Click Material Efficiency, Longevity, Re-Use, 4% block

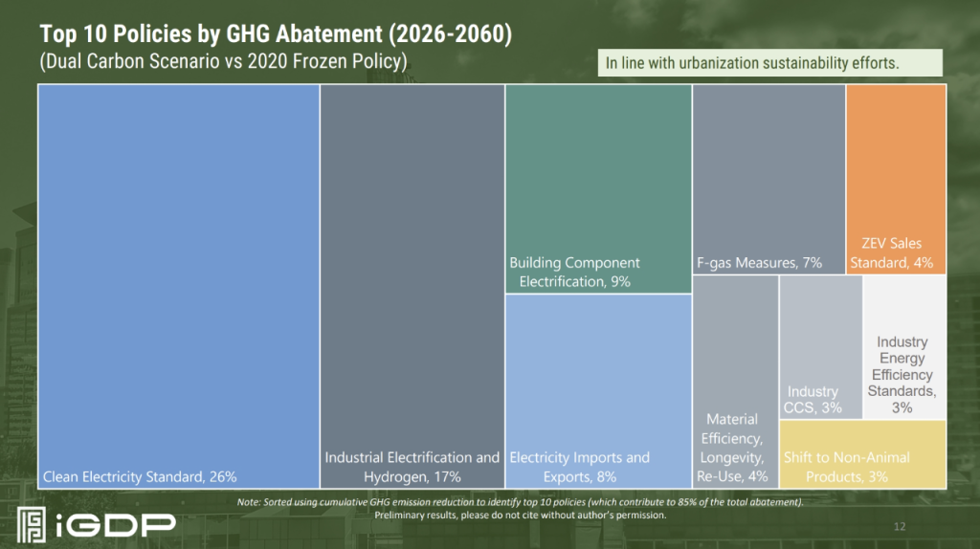736,382
